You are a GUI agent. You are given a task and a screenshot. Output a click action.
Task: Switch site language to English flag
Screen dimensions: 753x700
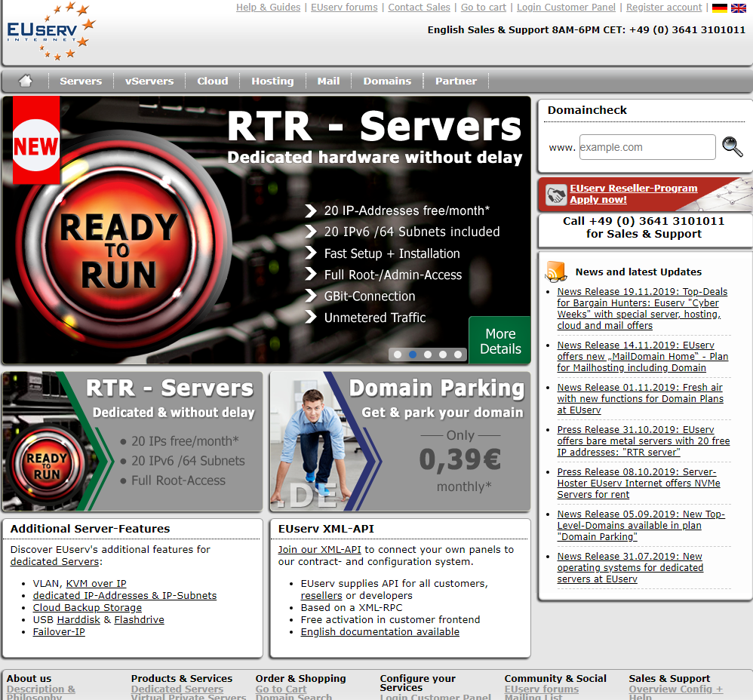click(x=739, y=8)
